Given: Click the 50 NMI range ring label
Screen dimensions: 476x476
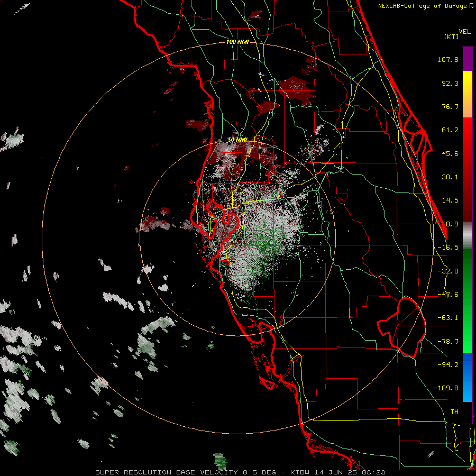Looking at the screenshot, I should [x=237, y=140].
